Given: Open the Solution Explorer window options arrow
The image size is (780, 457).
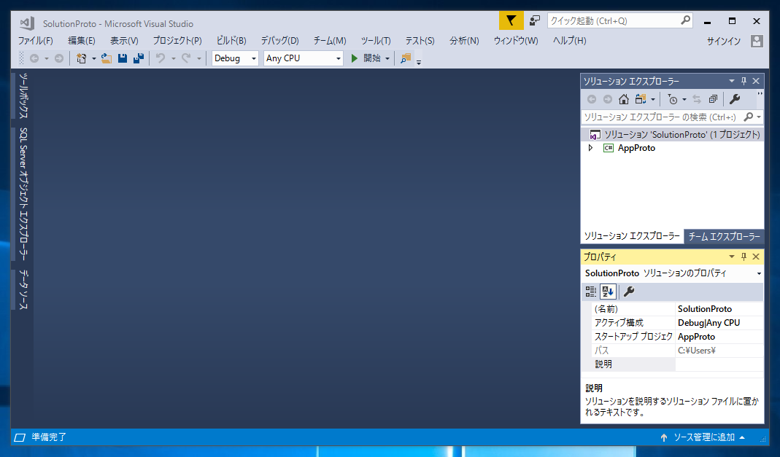Looking at the screenshot, I should pyautogui.click(x=732, y=81).
